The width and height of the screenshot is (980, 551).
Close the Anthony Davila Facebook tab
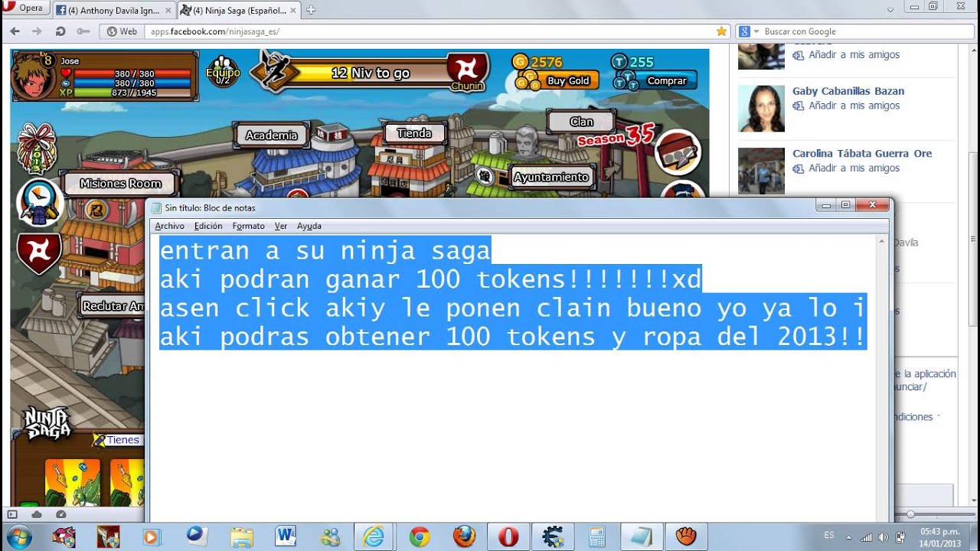(167, 11)
